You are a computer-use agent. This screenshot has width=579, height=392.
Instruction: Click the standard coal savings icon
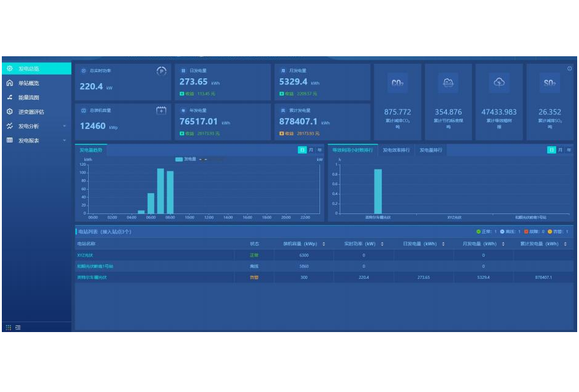coord(448,83)
